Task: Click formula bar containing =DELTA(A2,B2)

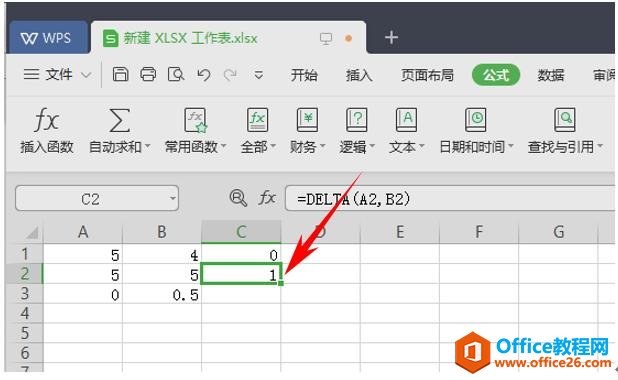Action: click(x=449, y=198)
